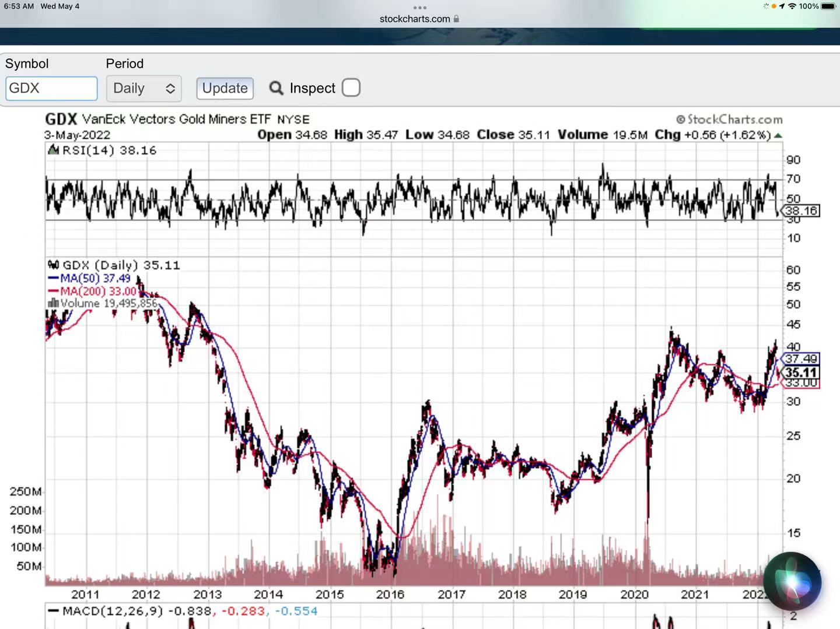This screenshot has width=840, height=629.
Task: Tap the battery icon in status bar
Action: coord(828,6)
